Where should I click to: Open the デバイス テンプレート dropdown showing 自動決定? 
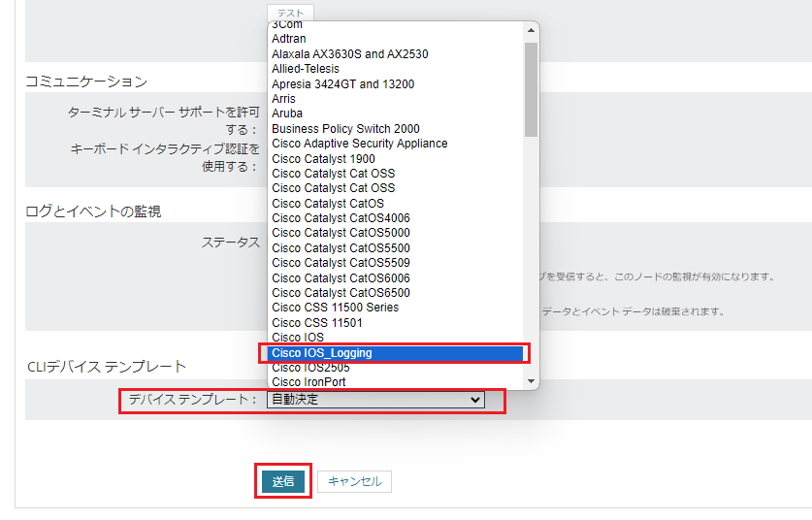pyautogui.click(x=376, y=400)
